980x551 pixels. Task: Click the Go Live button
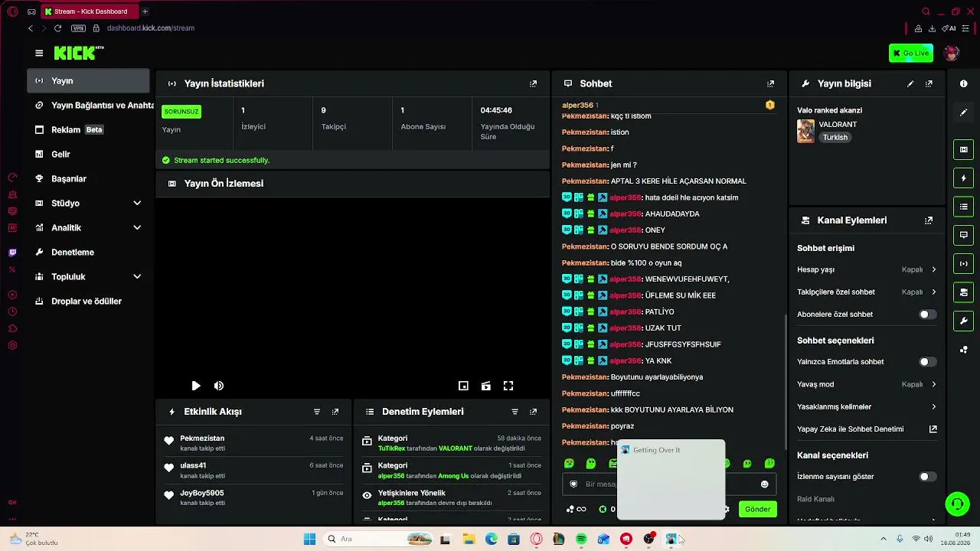pos(910,53)
